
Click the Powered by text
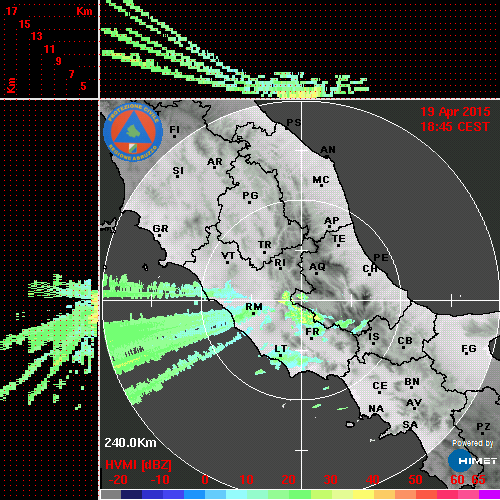[x=473, y=443]
